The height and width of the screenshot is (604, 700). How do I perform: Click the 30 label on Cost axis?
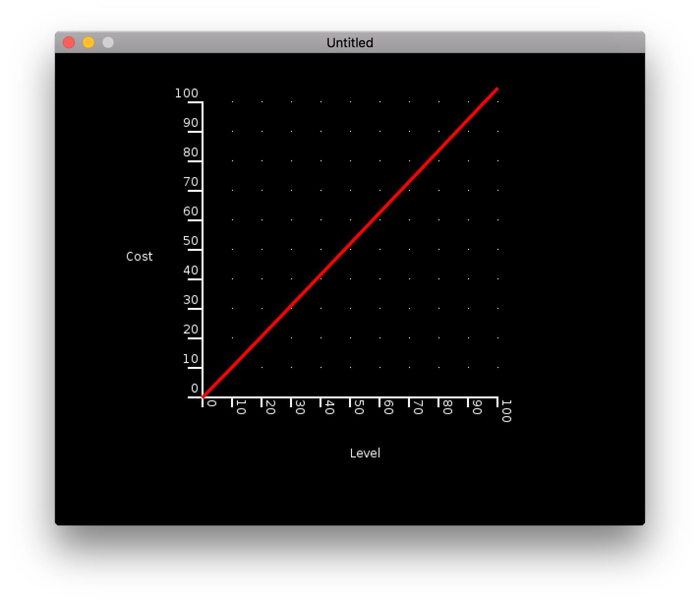click(191, 300)
